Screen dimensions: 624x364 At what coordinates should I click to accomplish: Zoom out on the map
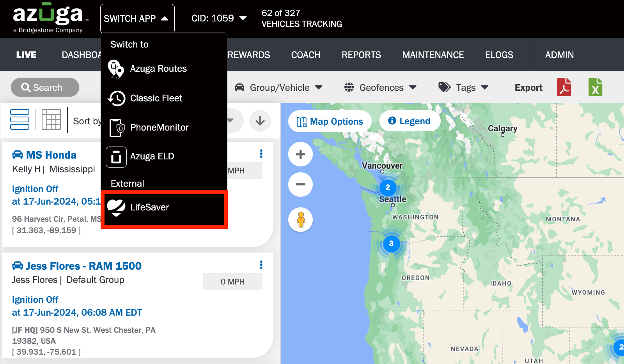click(x=300, y=184)
